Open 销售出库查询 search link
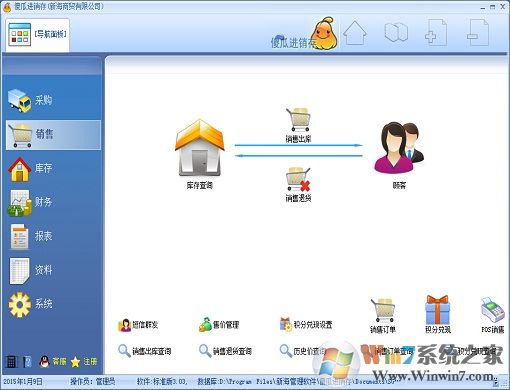The height and width of the screenshot is (390, 510). (x=145, y=351)
